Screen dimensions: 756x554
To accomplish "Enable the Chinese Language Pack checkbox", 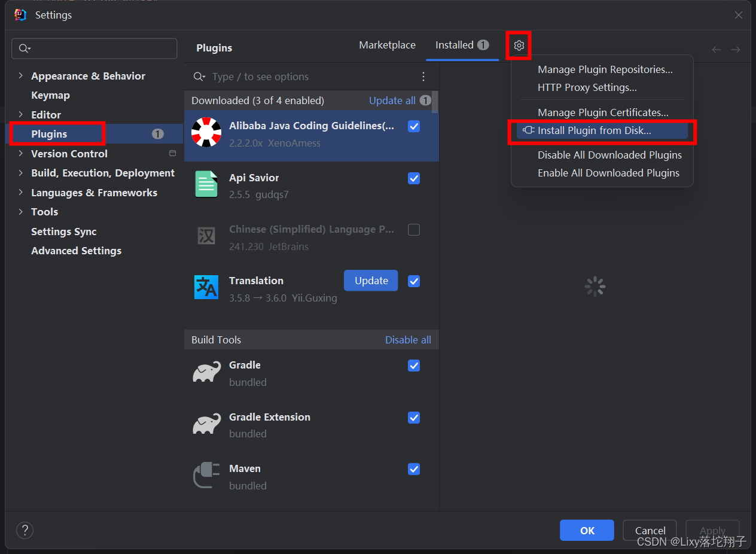I will 414,230.
